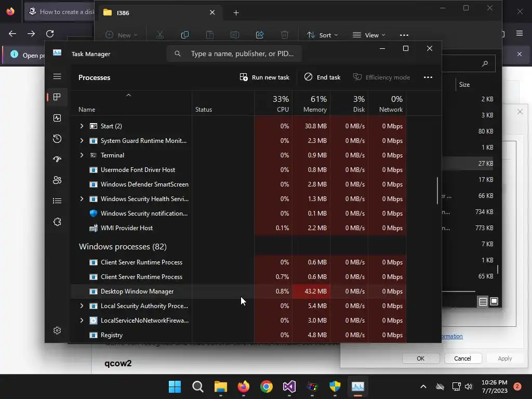Image resolution: width=532 pixels, height=399 pixels.
Task: Open taskbar Search icon
Action: [x=198, y=387]
